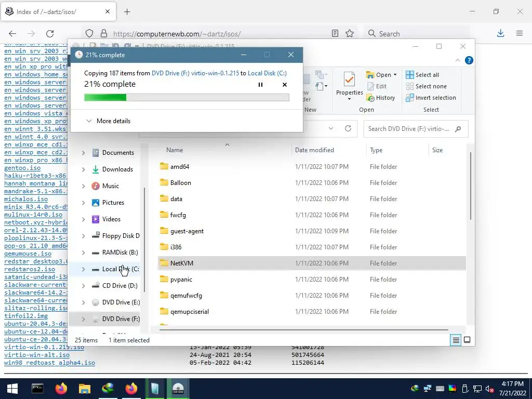532x399 pixels.
Task: Click History in the ribbon
Action: (x=381, y=98)
